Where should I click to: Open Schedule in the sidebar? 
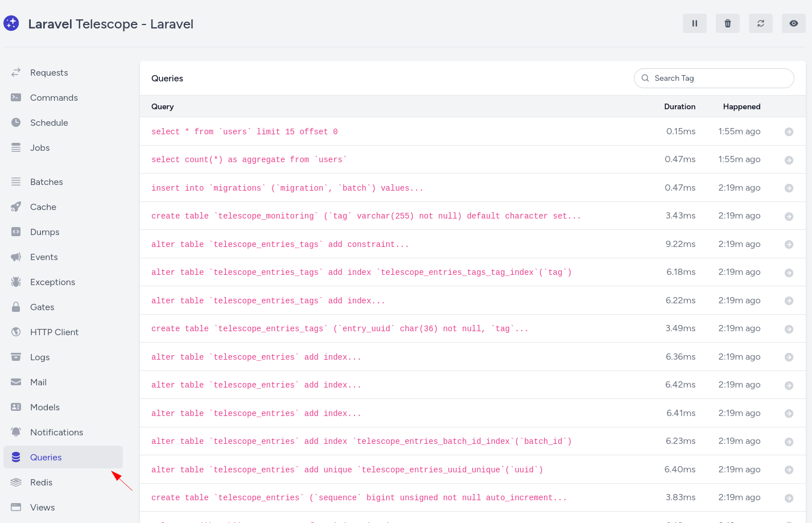click(x=63, y=122)
